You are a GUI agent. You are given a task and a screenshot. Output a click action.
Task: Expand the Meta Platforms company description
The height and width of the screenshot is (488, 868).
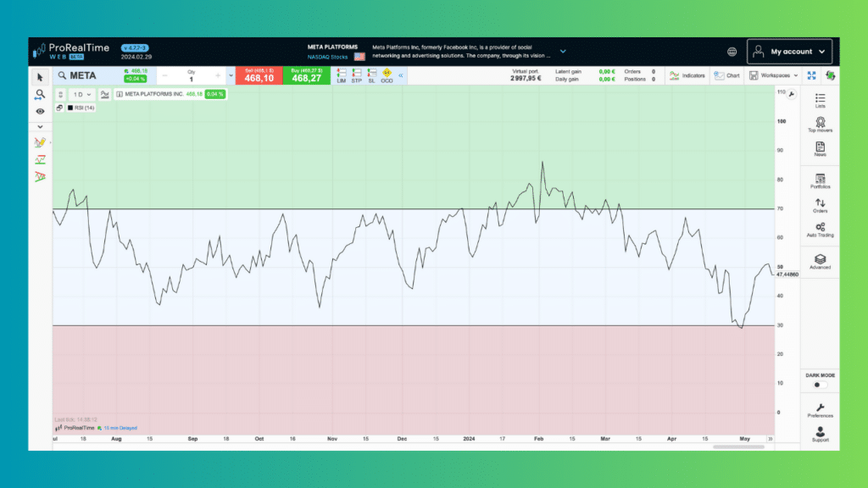pyautogui.click(x=563, y=51)
